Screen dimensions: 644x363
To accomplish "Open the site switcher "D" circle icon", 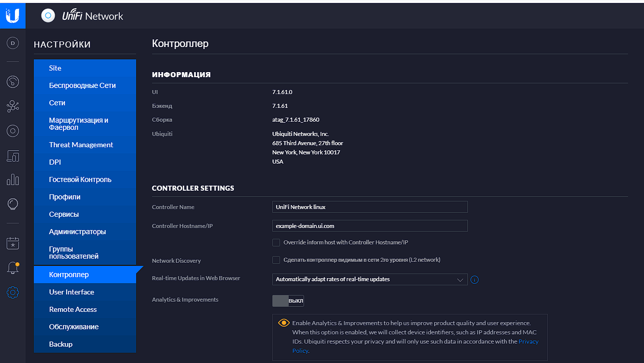I will point(13,43).
